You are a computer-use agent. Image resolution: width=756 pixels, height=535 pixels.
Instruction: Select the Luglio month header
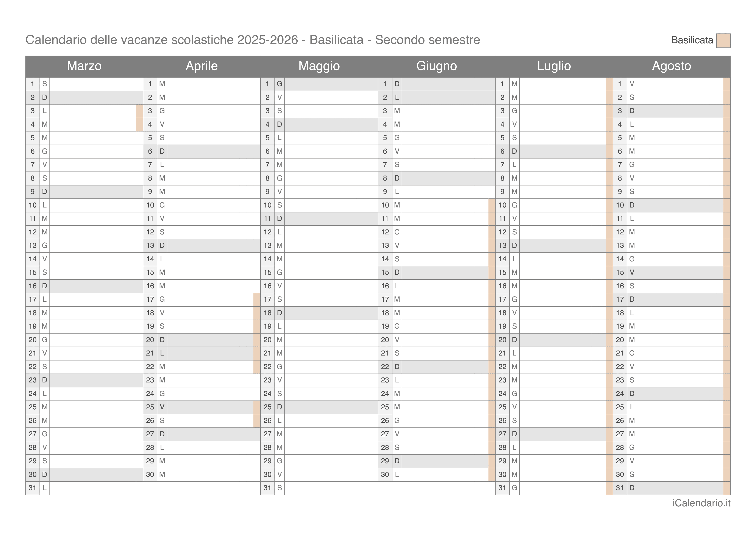[554, 66]
